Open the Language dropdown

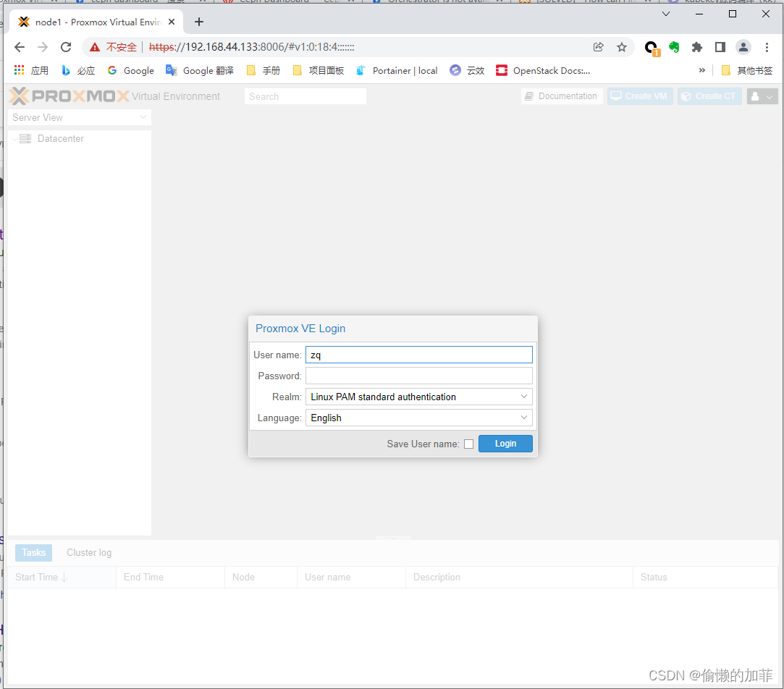pyautogui.click(x=523, y=418)
